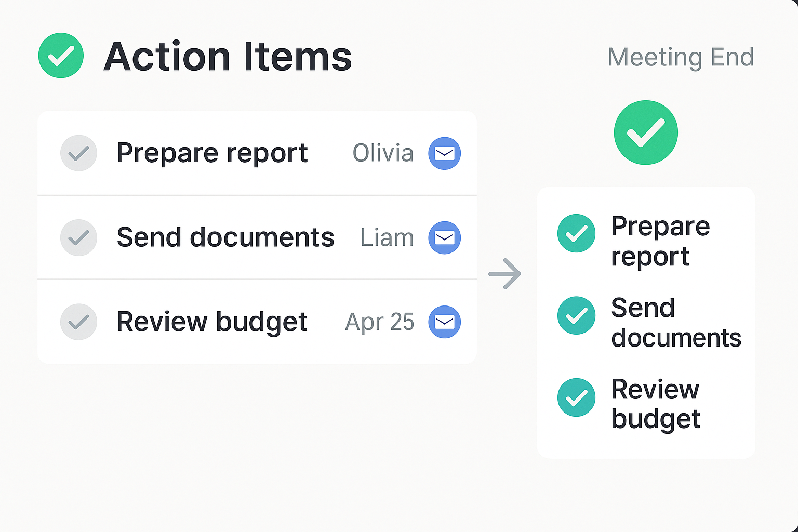
Task: Click the mail icon next to Liam
Action: pos(444,238)
